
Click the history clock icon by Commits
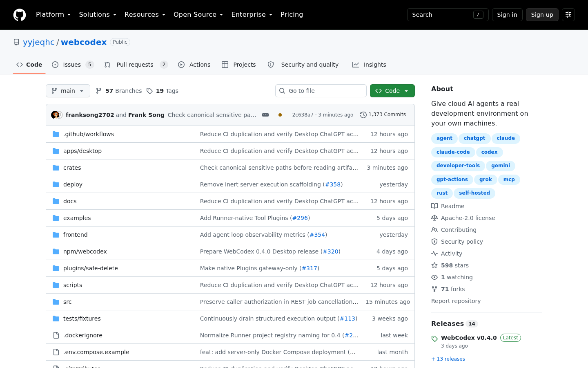point(363,115)
